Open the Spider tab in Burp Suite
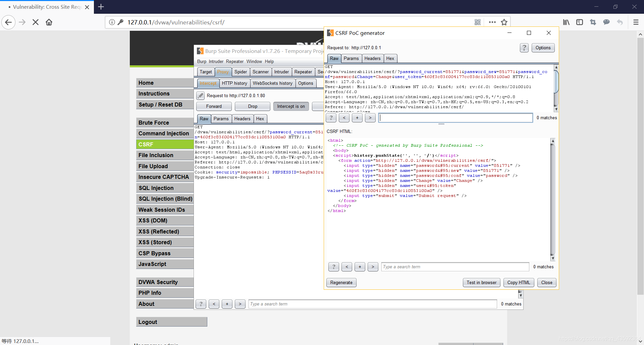The width and height of the screenshot is (644, 345). coord(240,72)
